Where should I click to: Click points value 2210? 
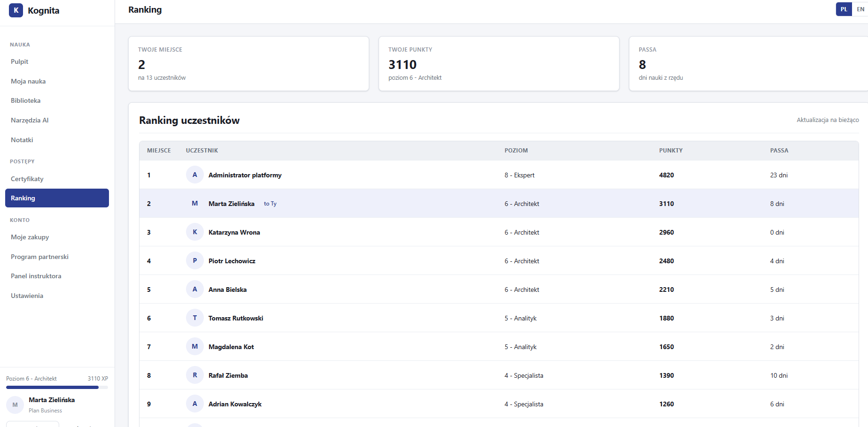click(666, 290)
